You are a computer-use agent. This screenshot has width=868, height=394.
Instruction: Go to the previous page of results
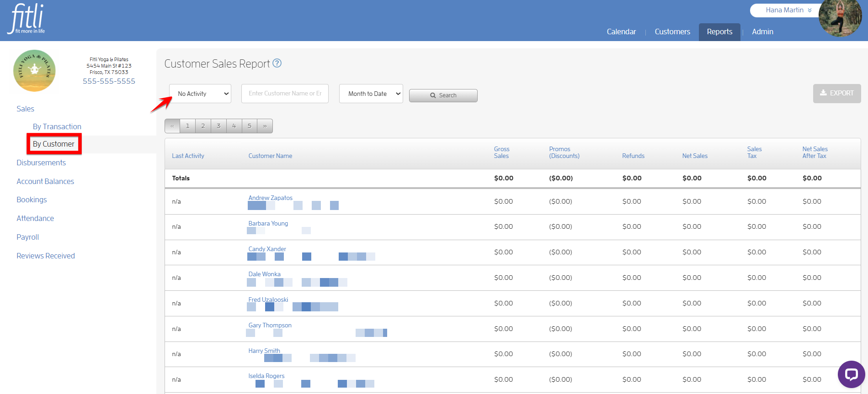tap(172, 126)
